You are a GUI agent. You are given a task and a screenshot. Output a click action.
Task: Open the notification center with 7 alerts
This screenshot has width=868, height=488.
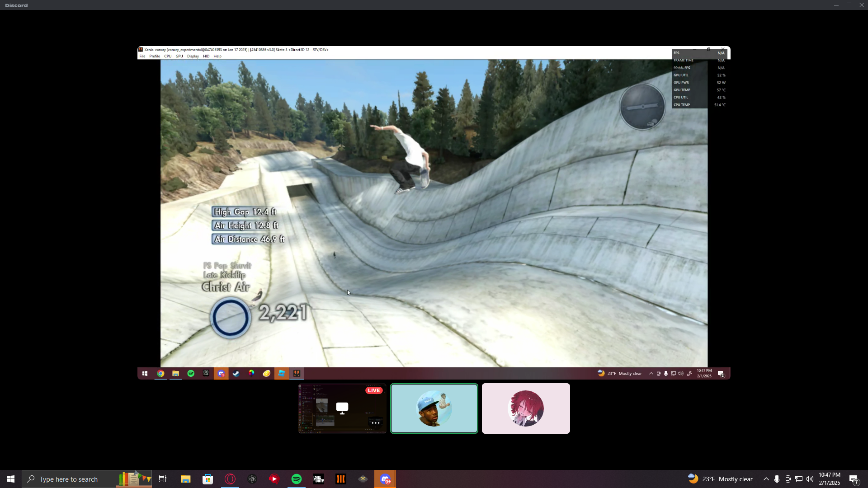[854, 479]
